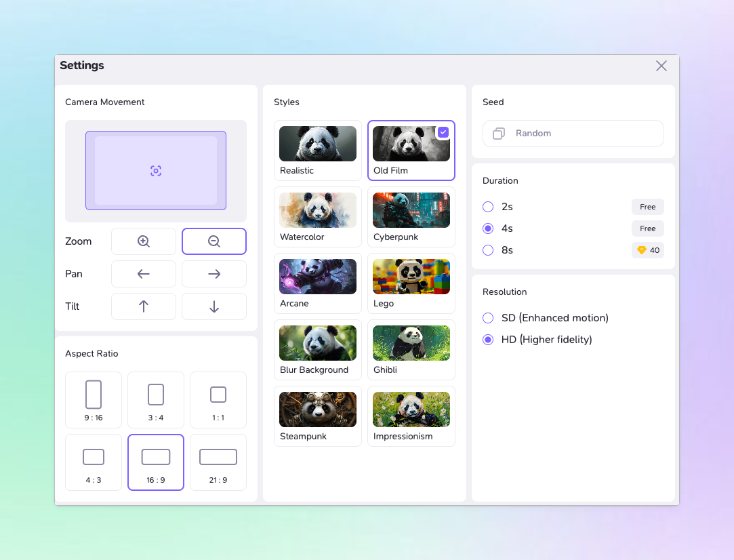Click the Styles heading
The height and width of the screenshot is (560, 734).
click(x=287, y=102)
